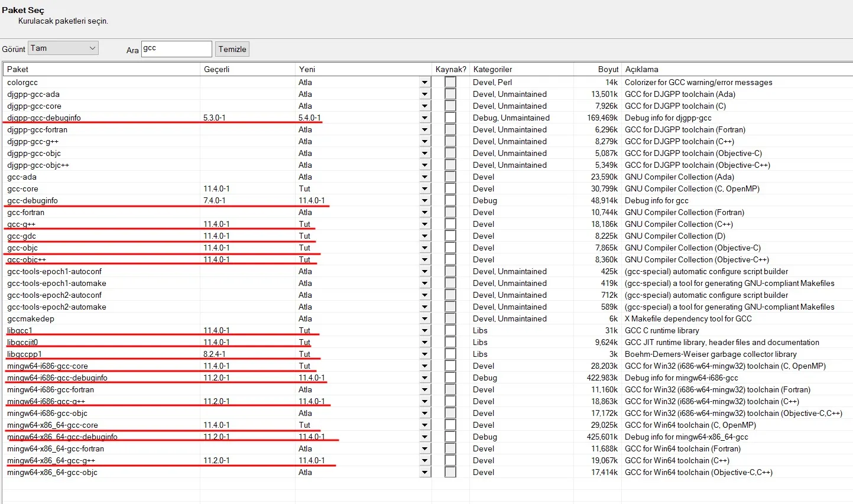Select the gccmakedep package name
Image resolution: width=853 pixels, height=504 pixels.
point(31,318)
